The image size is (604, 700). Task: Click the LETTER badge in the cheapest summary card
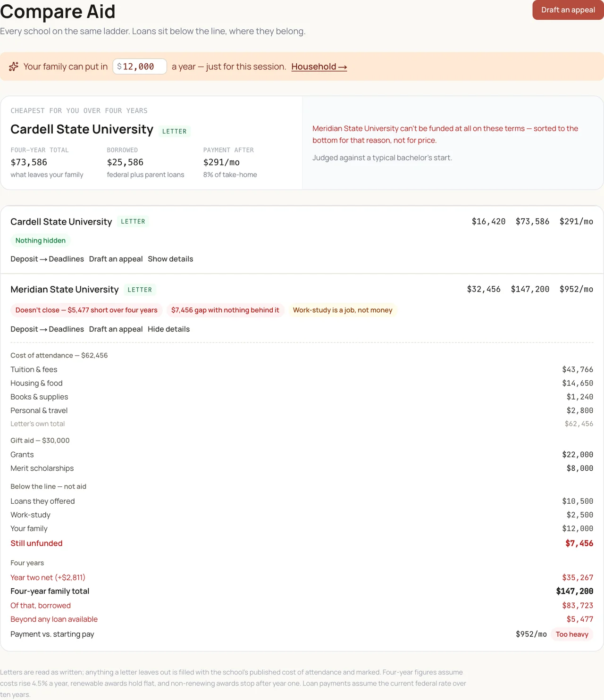point(175,131)
